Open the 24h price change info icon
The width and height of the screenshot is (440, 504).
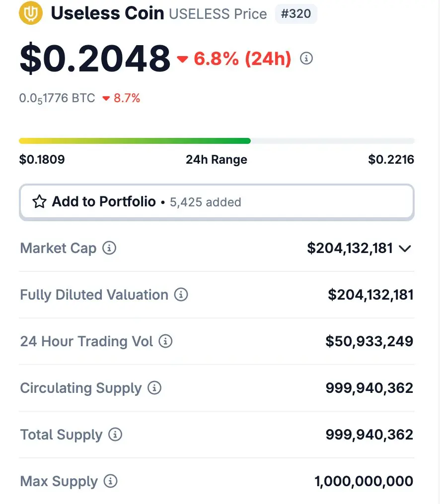click(306, 59)
